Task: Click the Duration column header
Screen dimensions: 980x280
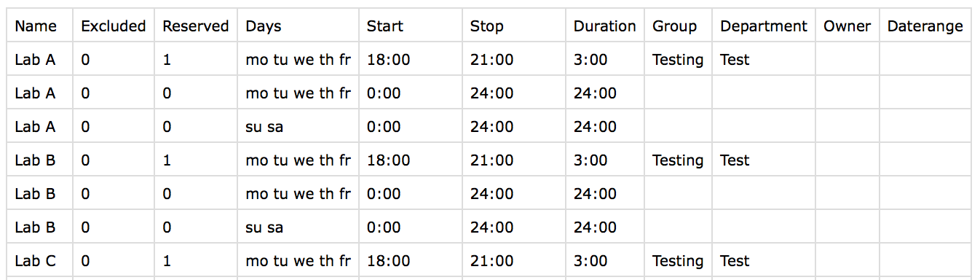Action: (x=605, y=26)
